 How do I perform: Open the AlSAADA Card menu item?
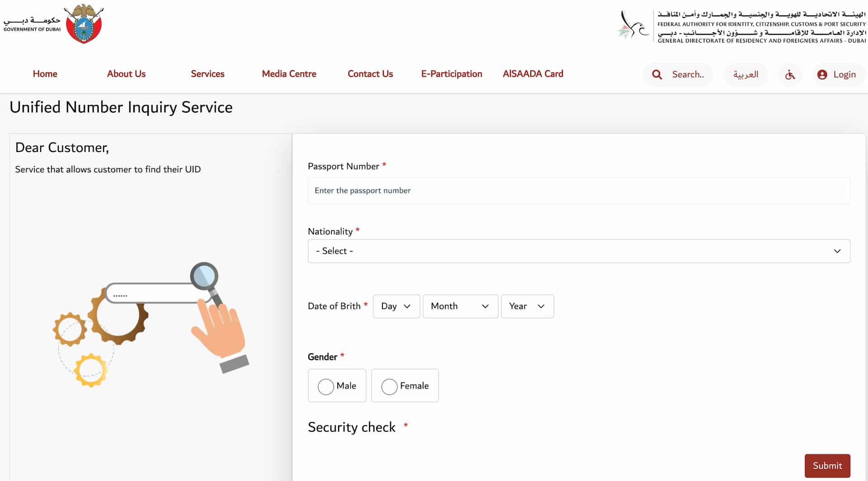pos(533,74)
